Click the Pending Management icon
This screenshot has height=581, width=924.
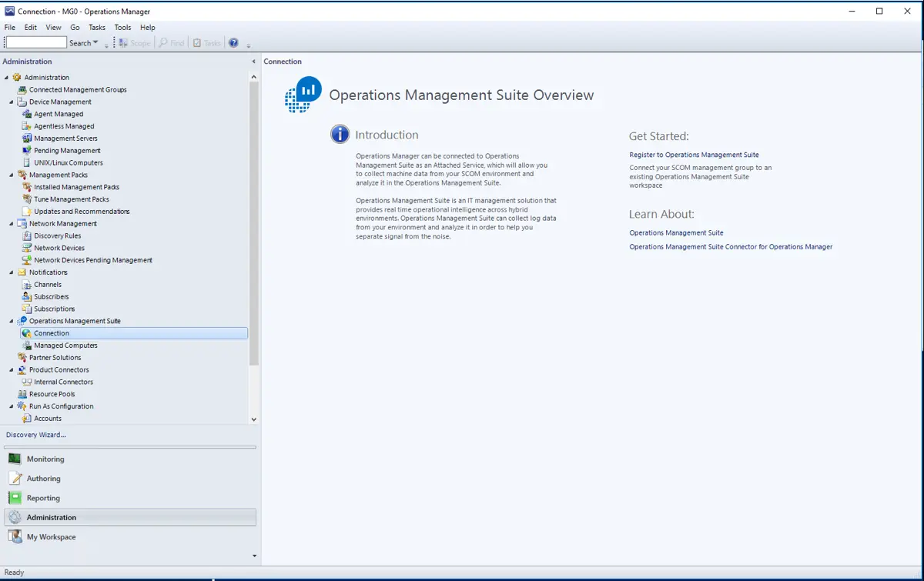27,151
